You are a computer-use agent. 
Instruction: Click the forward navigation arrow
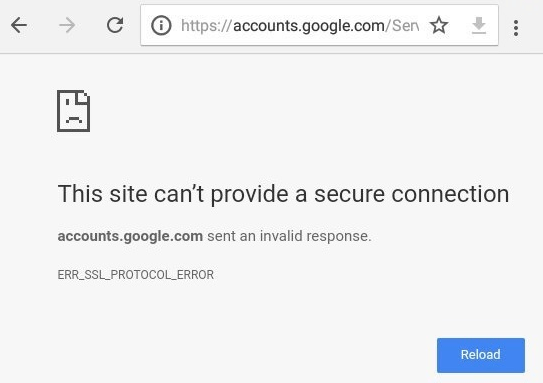pyautogui.click(x=67, y=25)
